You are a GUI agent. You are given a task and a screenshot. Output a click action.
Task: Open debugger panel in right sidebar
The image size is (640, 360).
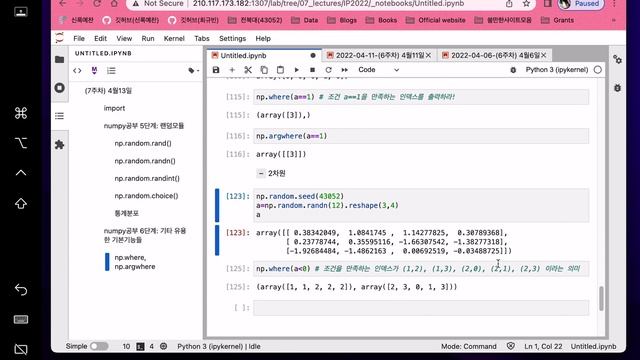(618, 88)
